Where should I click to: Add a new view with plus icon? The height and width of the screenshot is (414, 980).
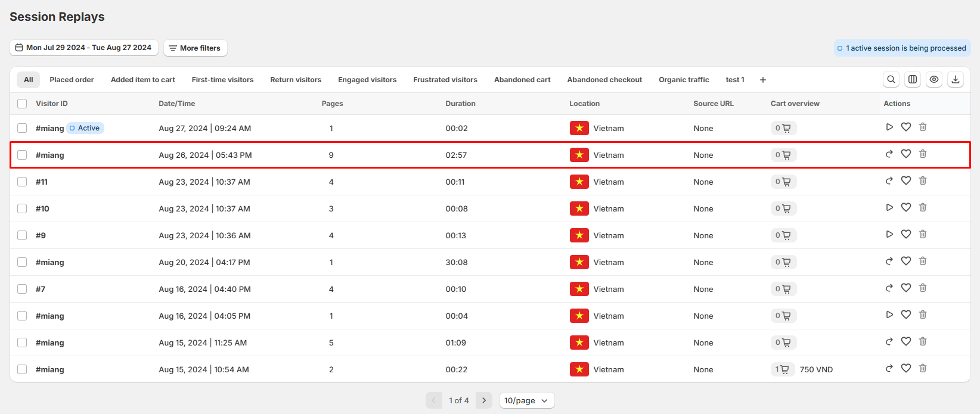click(x=762, y=80)
